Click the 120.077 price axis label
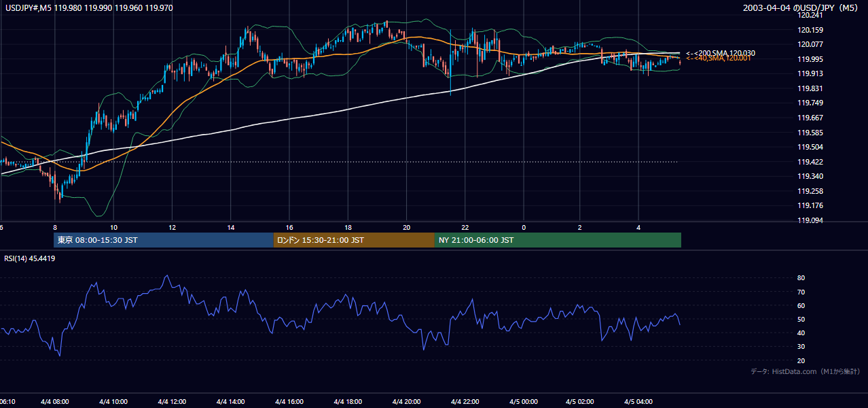This screenshot has width=868, height=408. click(x=810, y=44)
